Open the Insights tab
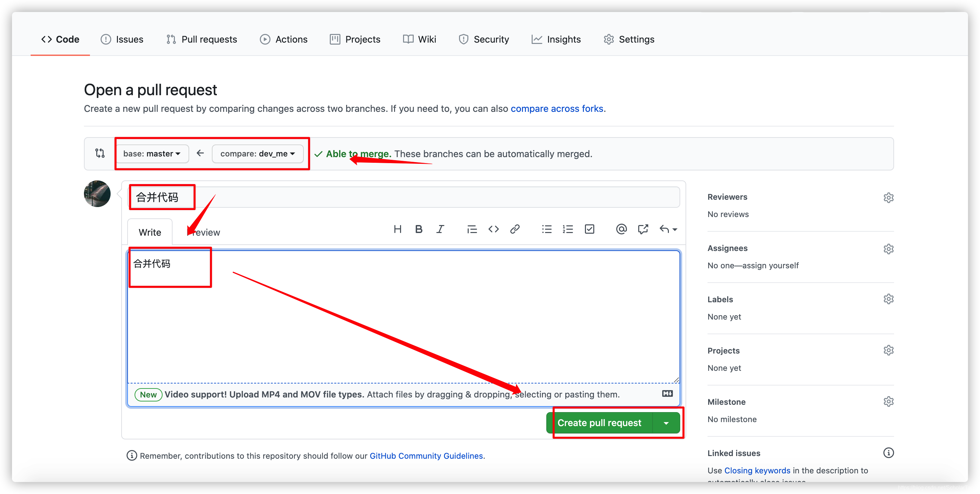 [556, 39]
